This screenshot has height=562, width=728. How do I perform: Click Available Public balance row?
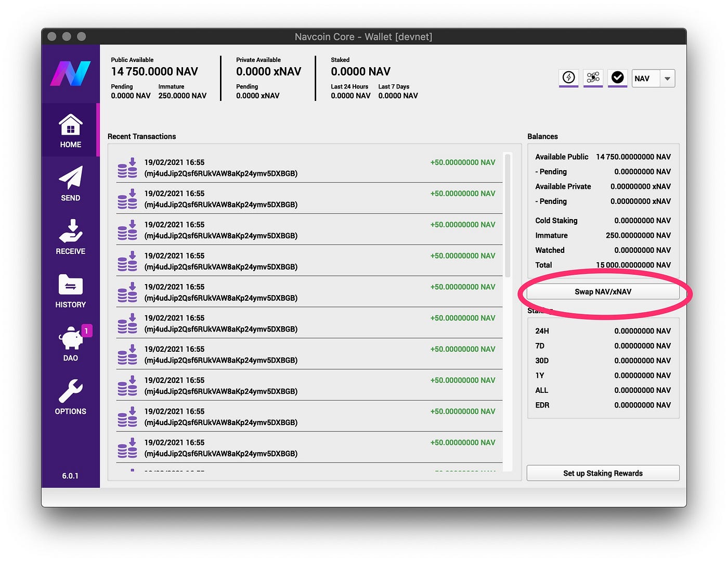pos(603,157)
